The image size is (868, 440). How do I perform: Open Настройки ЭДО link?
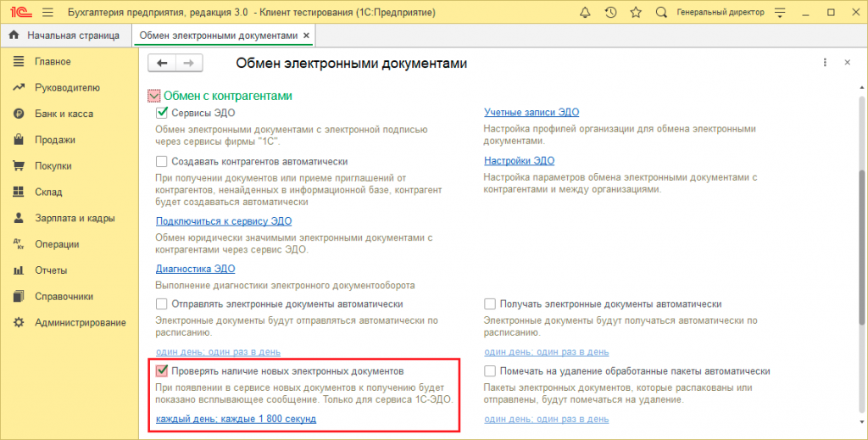[520, 161]
